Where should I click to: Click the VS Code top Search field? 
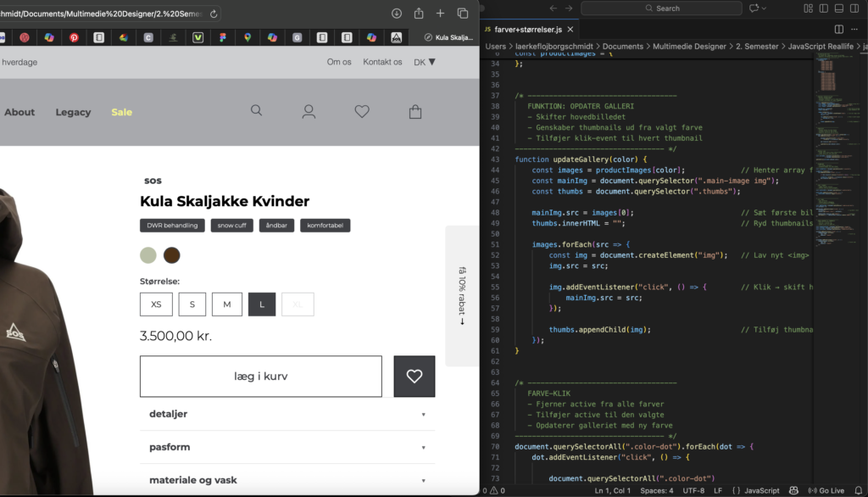point(661,8)
